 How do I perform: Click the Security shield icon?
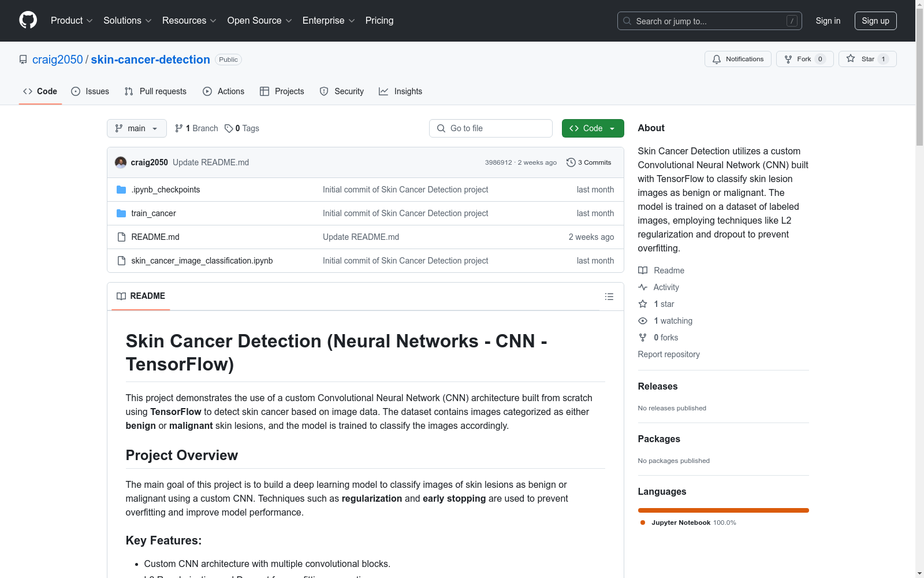click(x=324, y=91)
